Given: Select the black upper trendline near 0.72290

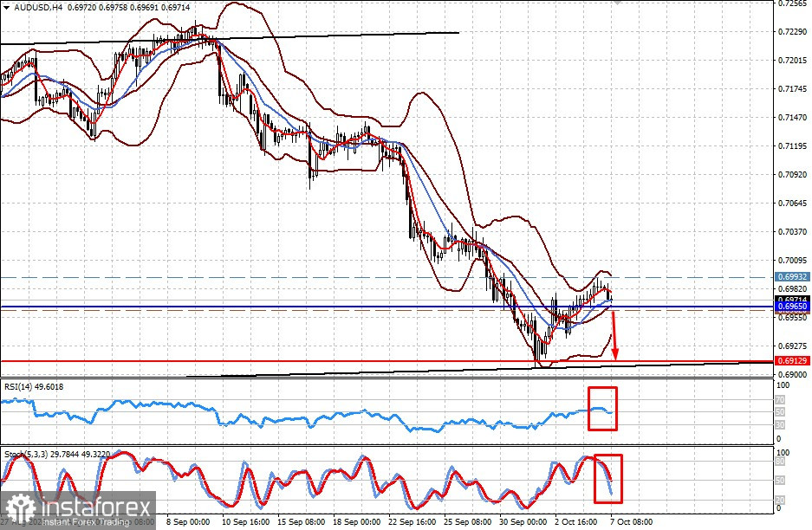Looking at the screenshot, I should (230, 38).
